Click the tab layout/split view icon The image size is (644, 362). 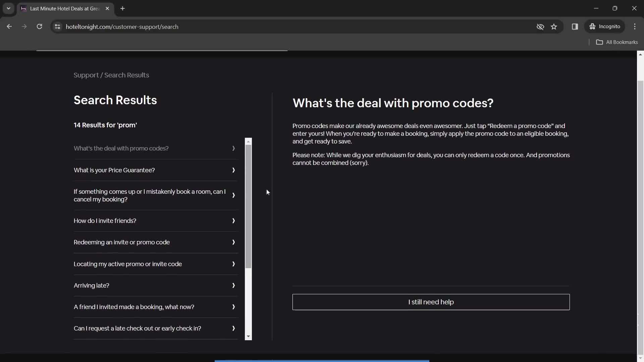coord(575,26)
